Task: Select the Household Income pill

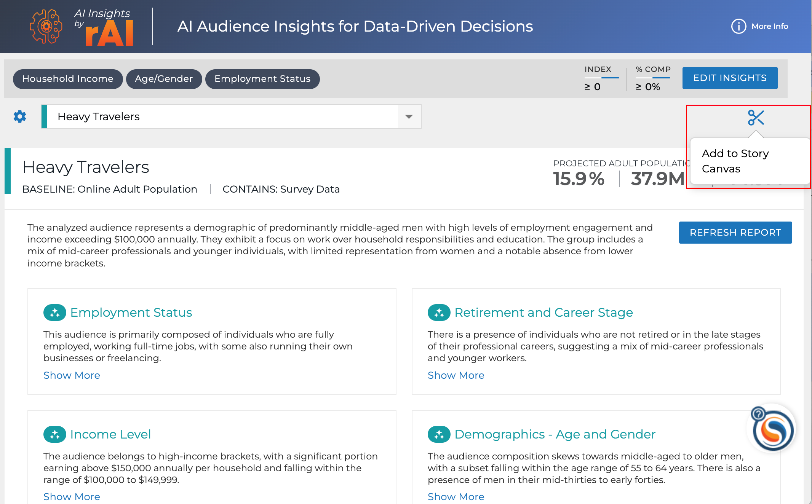Action: pos(68,79)
